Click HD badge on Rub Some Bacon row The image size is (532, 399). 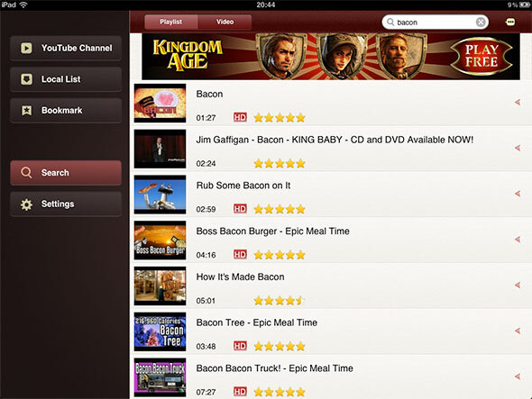[x=240, y=209]
